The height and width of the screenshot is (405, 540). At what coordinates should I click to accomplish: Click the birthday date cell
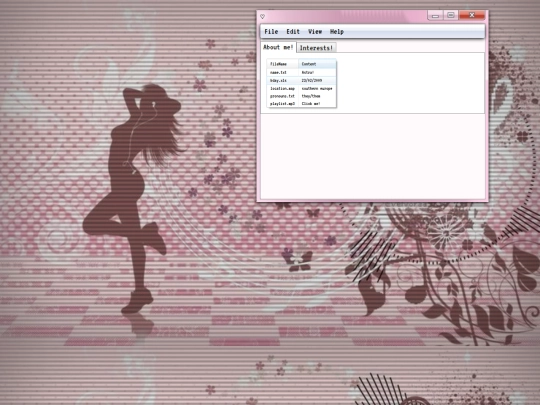[x=312, y=81]
